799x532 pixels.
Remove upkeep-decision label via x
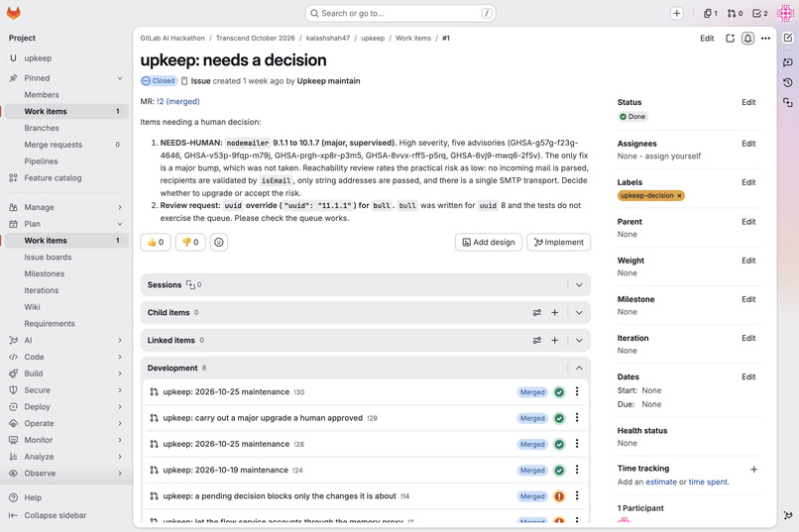tap(679, 195)
